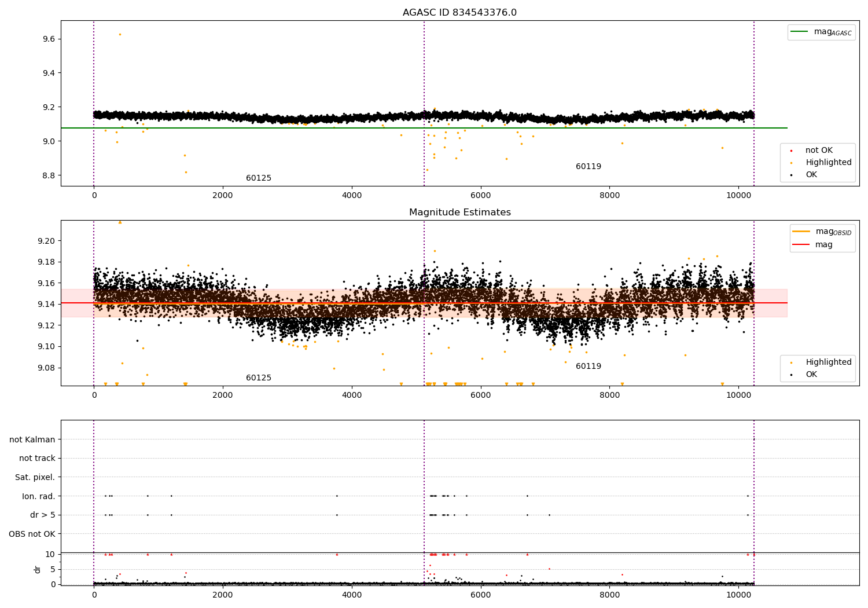Select the Magnitude Estimates subplot title
Screen dimensions: 868x608
(459, 213)
